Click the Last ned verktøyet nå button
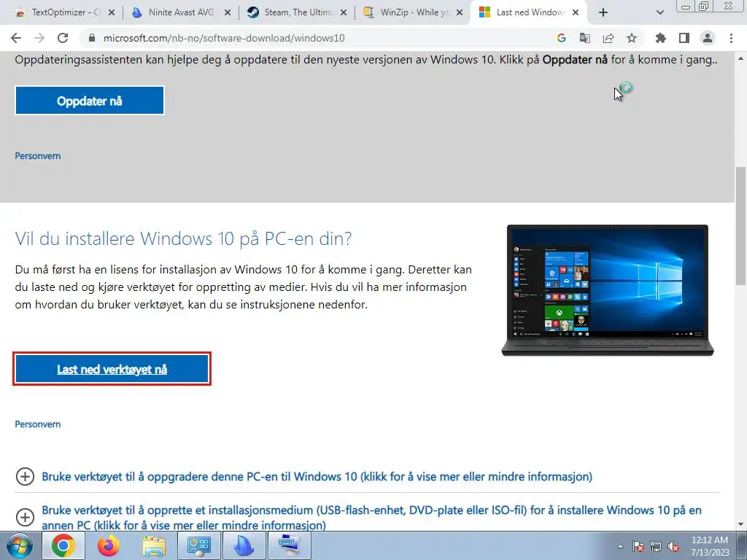Screen dimensions: 747x560 coord(112,369)
